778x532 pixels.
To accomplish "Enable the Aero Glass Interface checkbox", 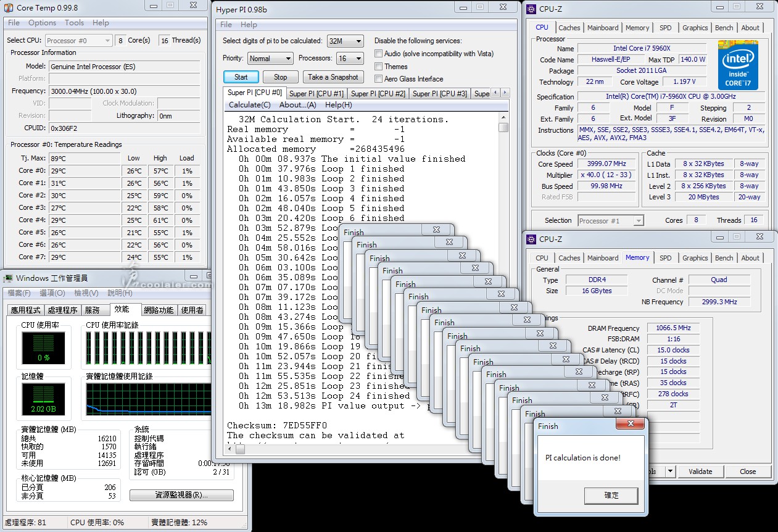I will 378,78.
